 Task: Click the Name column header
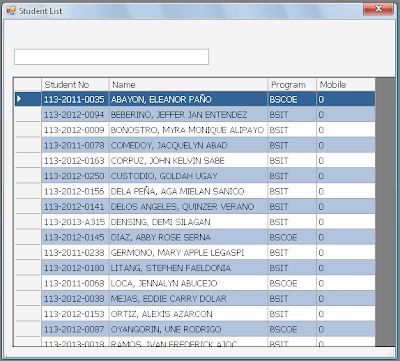(188, 85)
